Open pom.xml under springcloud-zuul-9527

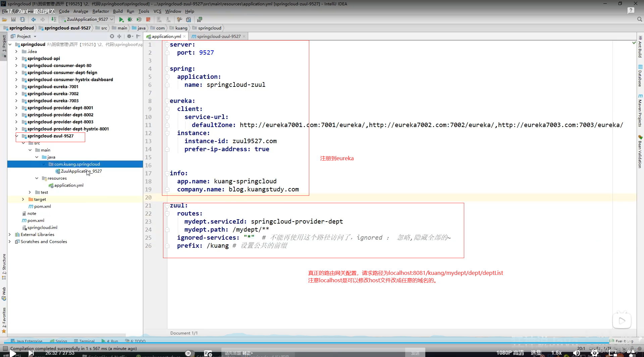pyautogui.click(x=40, y=206)
